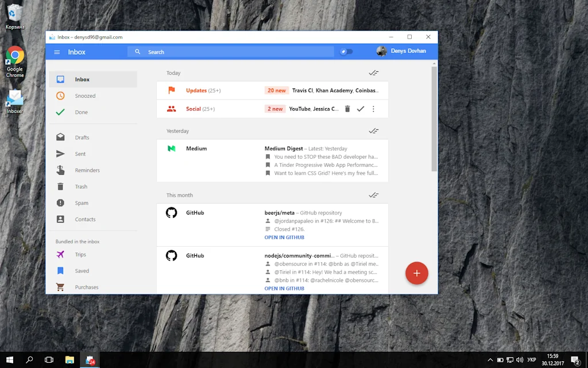This screenshot has height=368, width=588.
Task: Sweep all Today items with double-check icon
Action: point(374,72)
